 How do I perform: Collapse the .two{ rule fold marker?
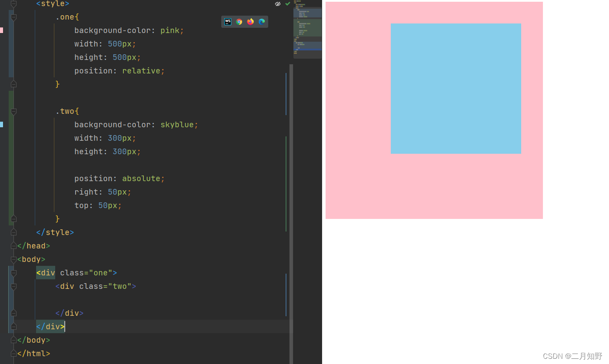pos(13,111)
